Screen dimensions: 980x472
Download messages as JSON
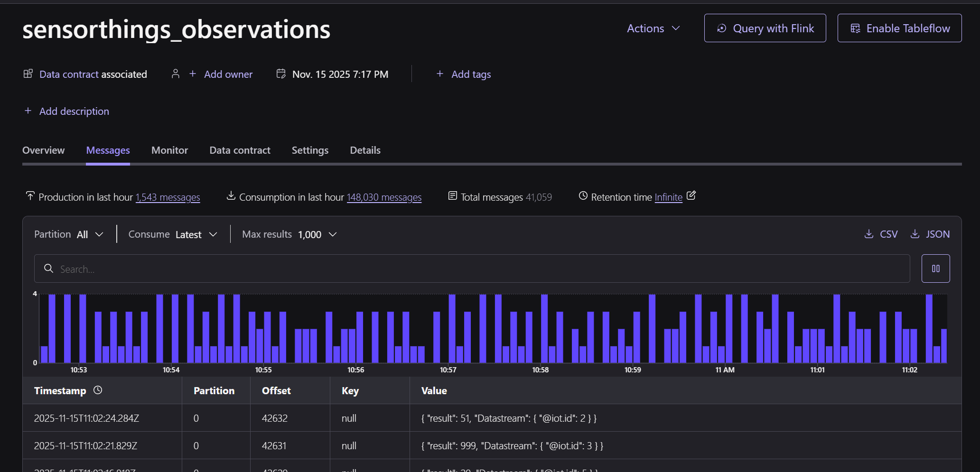(x=930, y=234)
